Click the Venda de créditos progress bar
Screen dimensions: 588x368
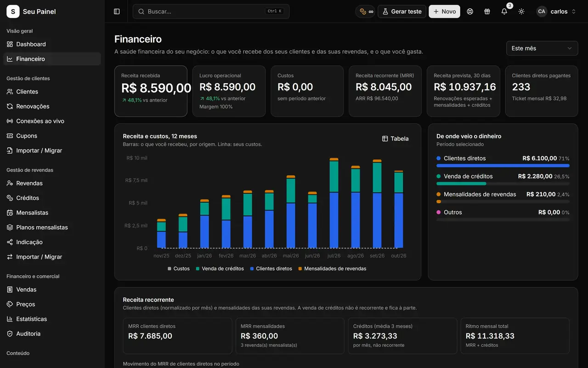point(503,184)
